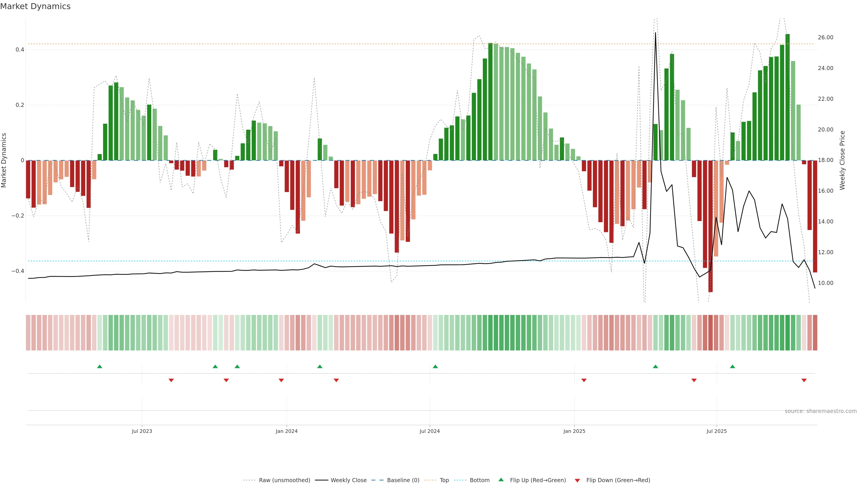Toggle the Baseline (0) legend entry
This screenshot has height=488, width=868.
(403, 480)
